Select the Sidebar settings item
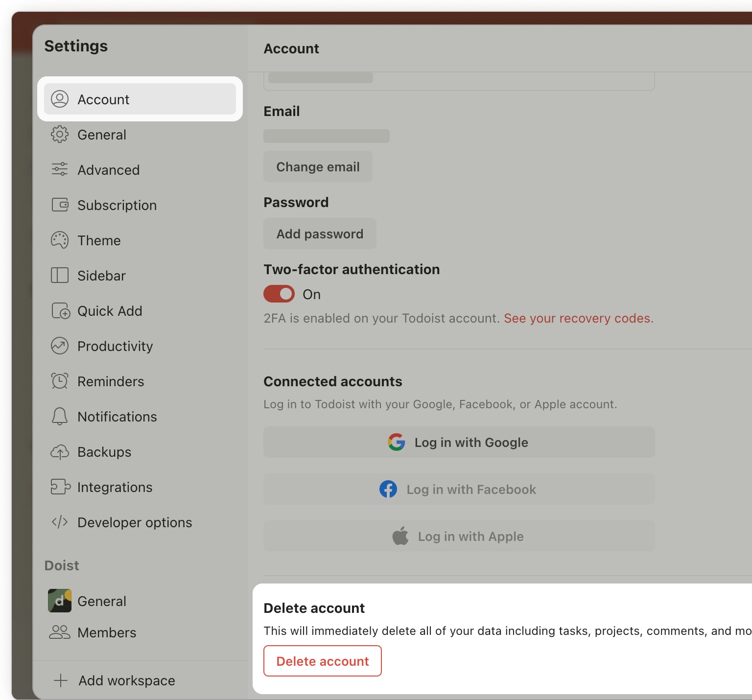Screen dimensions: 752x700 click(101, 276)
